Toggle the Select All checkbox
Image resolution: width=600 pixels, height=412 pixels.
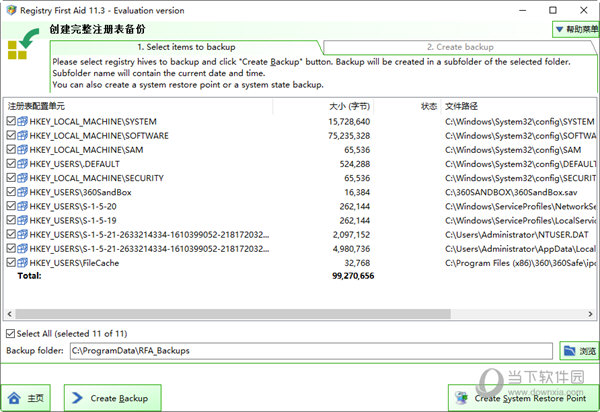tap(10, 334)
